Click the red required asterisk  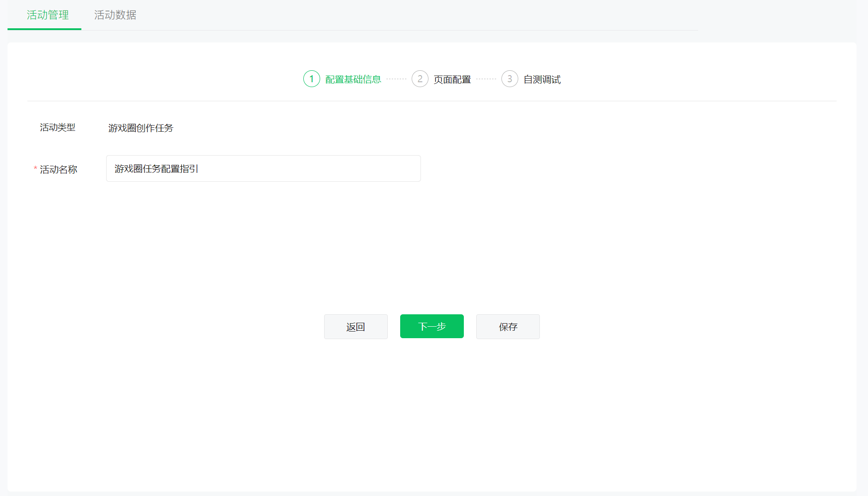tap(35, 169)
